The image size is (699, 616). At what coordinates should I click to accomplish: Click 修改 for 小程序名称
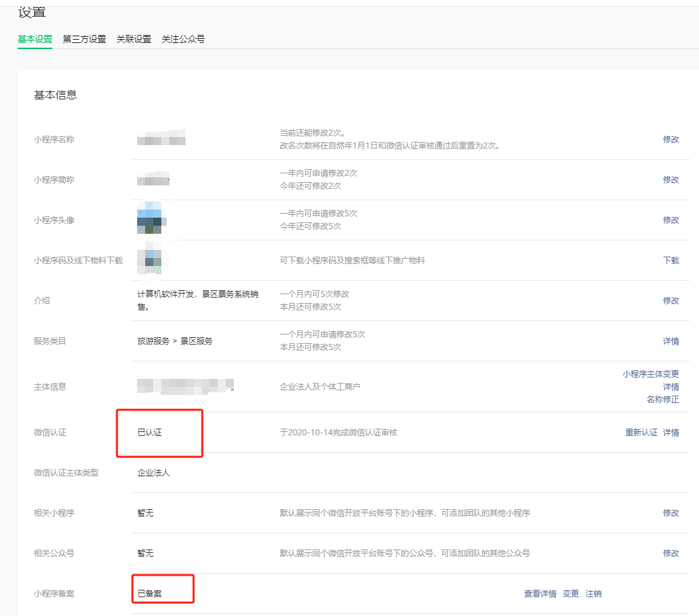[x=671, y=140]
